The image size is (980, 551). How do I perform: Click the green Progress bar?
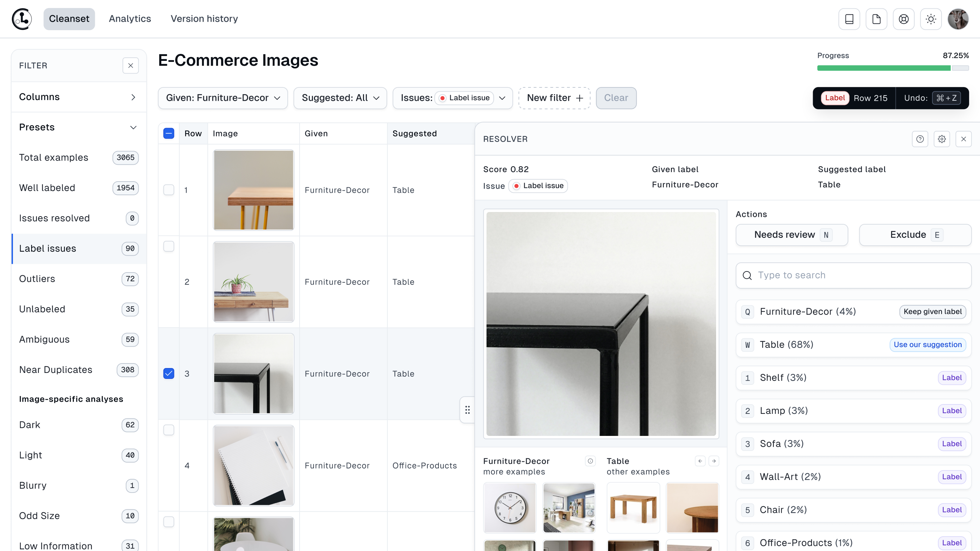point(883,68)
